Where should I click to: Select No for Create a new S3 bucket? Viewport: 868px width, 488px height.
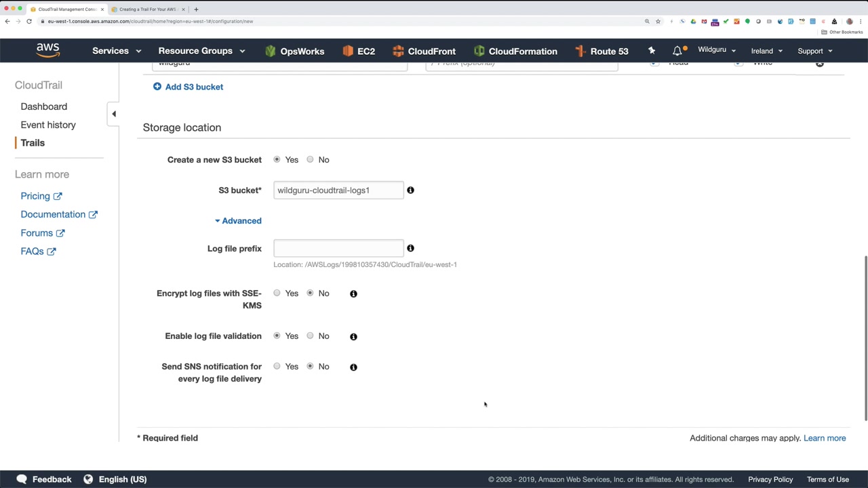310,159
